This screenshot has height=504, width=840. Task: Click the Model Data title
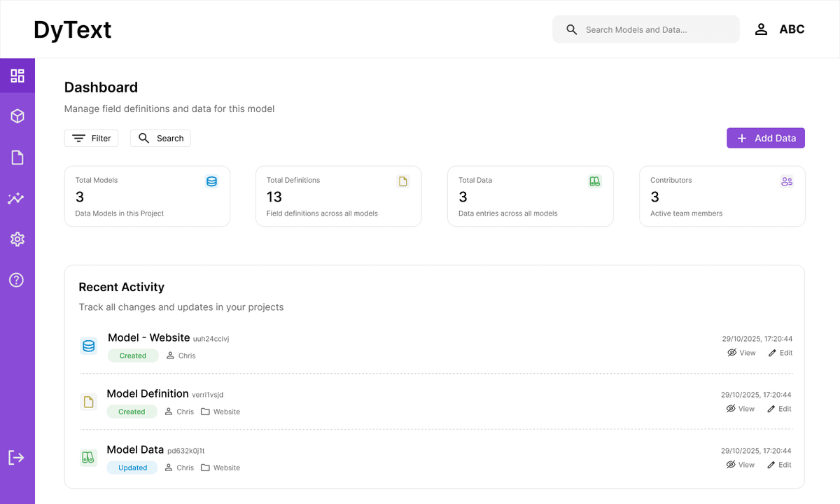tap(135, 449)
